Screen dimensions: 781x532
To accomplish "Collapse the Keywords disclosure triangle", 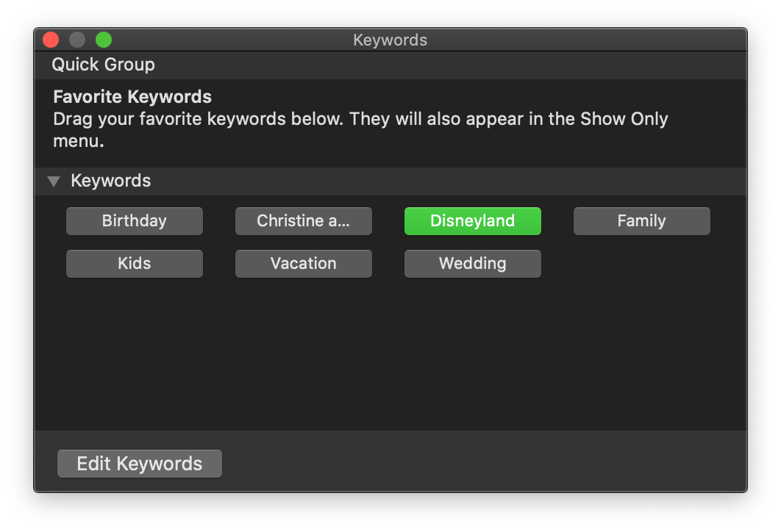I will click(x=54, y=181).
